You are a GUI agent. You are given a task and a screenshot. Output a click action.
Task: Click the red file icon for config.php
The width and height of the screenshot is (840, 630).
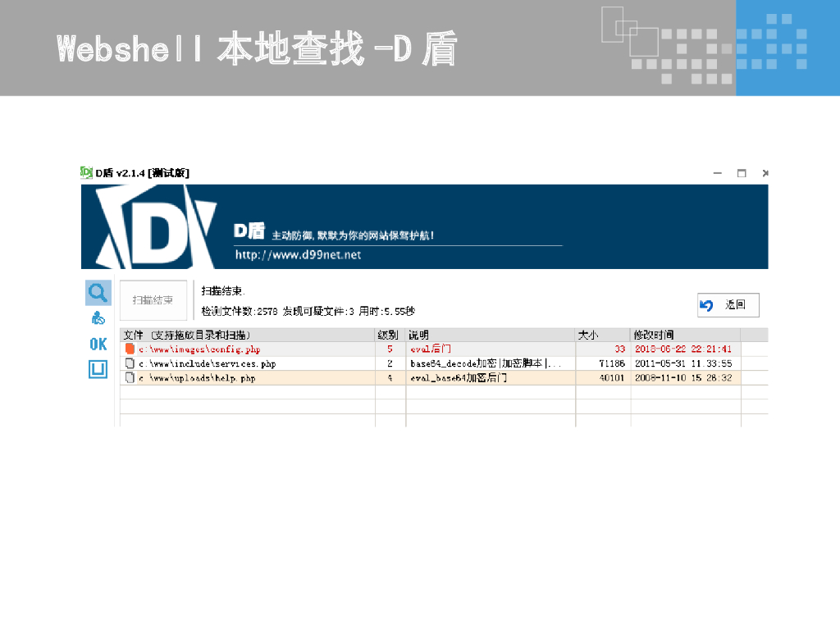tap(130, 349)
